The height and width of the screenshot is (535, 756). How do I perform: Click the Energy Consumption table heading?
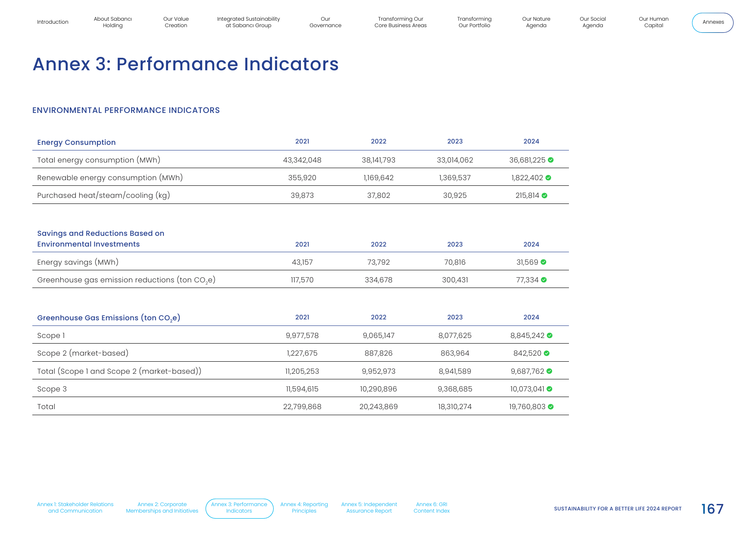pos(76,142)
